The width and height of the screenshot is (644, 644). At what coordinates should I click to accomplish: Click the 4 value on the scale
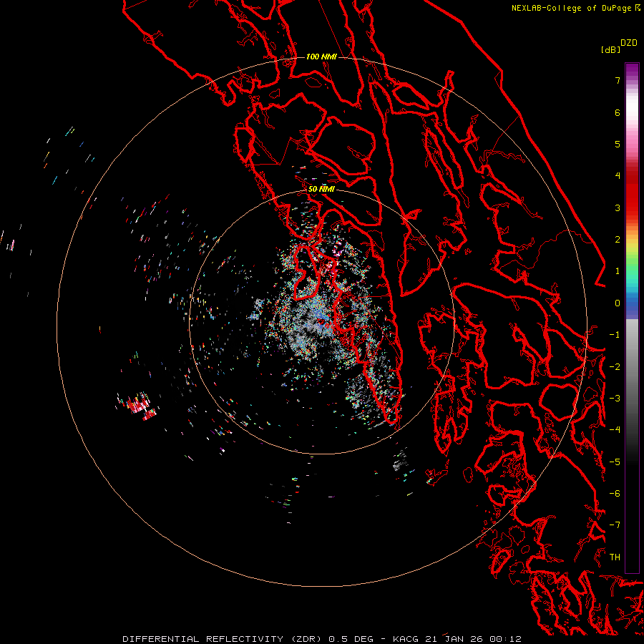(618, 176)
